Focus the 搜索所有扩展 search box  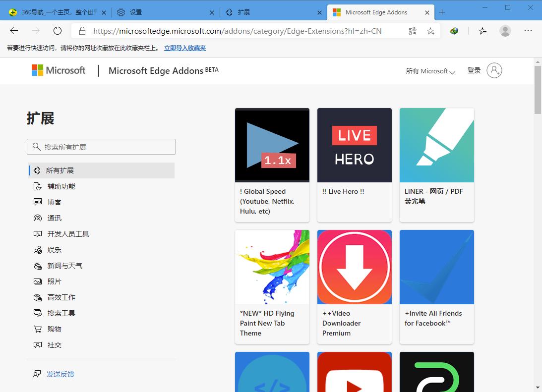pyautogui.click(x=101, y=147)
